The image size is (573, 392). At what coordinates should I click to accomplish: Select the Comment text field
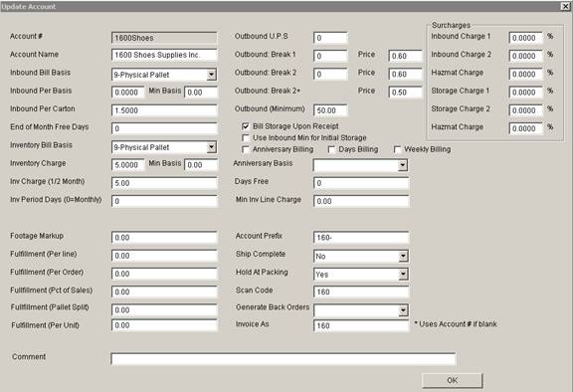point(283,359)
